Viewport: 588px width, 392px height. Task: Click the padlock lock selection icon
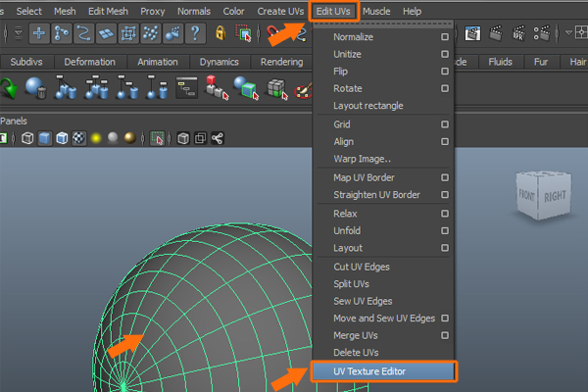click(x=221, y=33)
